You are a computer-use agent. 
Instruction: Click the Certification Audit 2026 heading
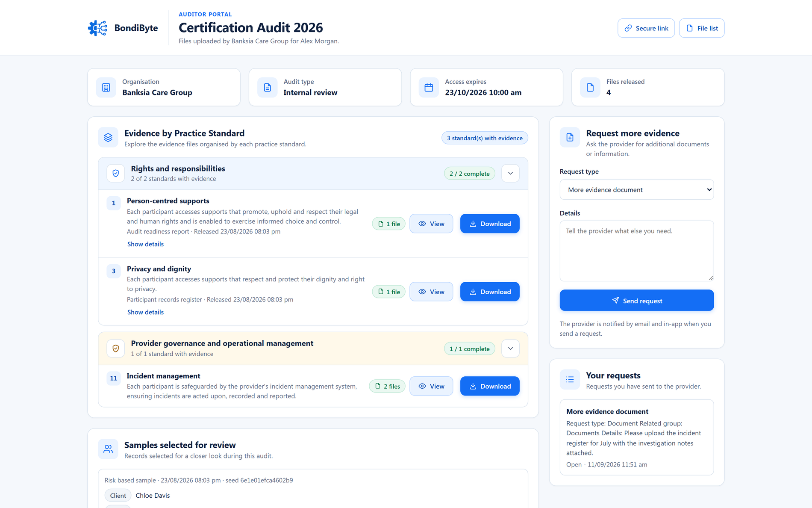[251, 28]
